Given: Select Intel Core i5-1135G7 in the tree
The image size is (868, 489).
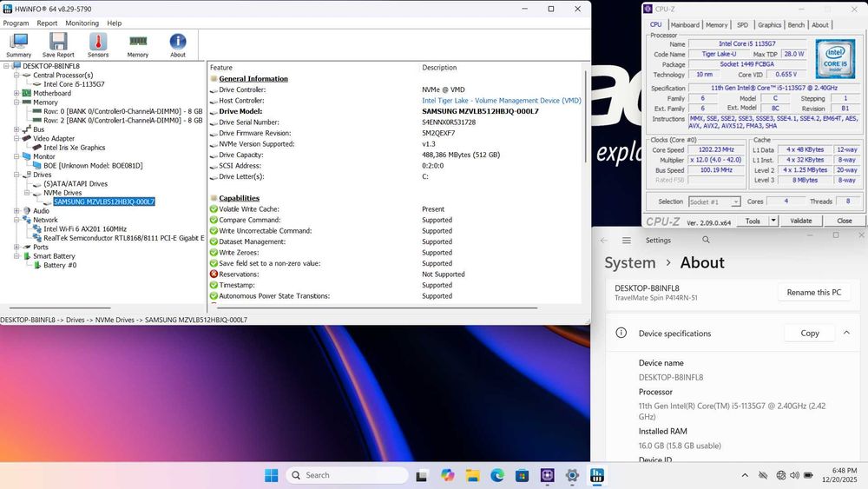Looking at the screenshot, I should tap(74, 84).
